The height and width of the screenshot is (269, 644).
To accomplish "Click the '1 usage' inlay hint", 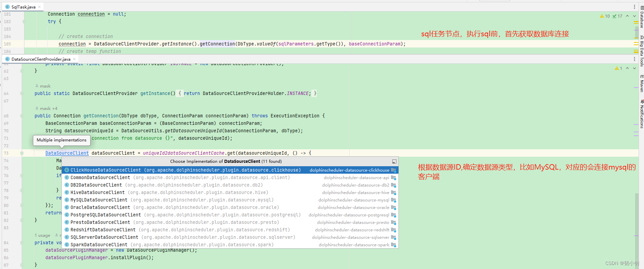I will pos(42,235).
